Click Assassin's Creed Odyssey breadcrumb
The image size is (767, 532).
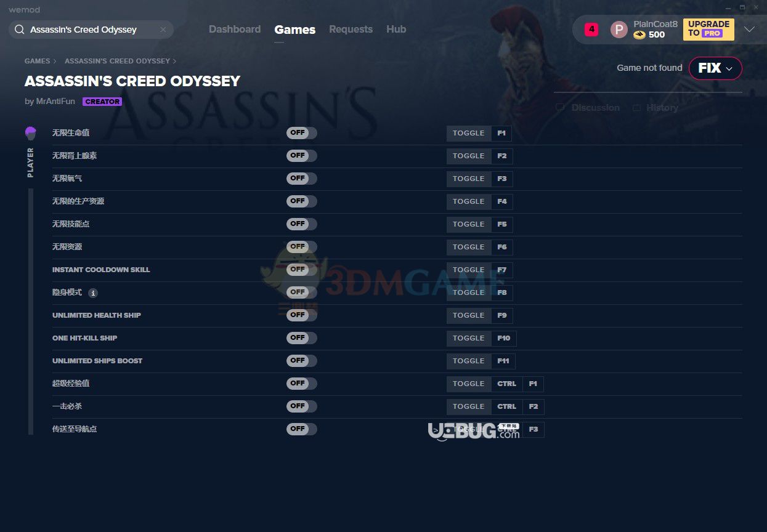[x=117, y=61]
